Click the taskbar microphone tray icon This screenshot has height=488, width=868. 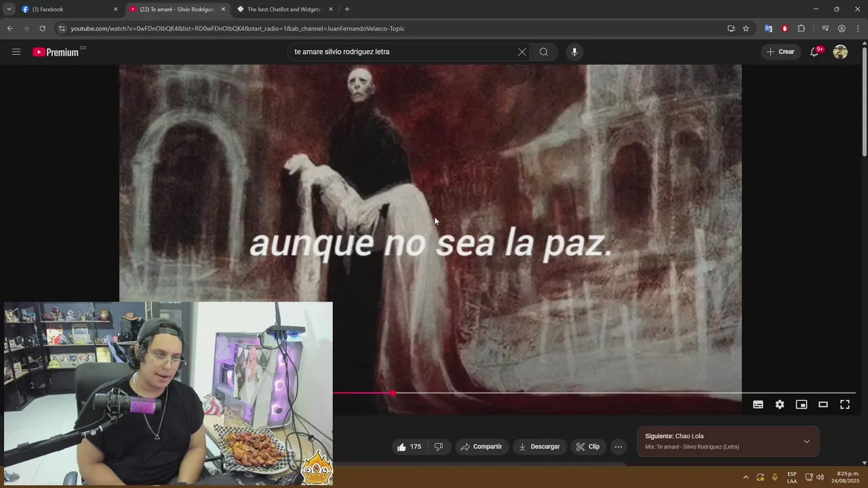coord(774,477)
